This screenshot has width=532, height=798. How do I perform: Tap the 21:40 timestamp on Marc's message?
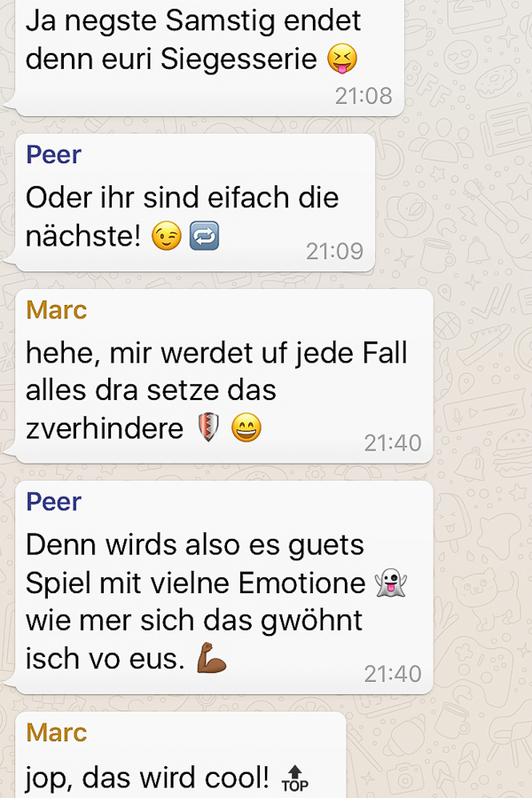click(393, 442)
